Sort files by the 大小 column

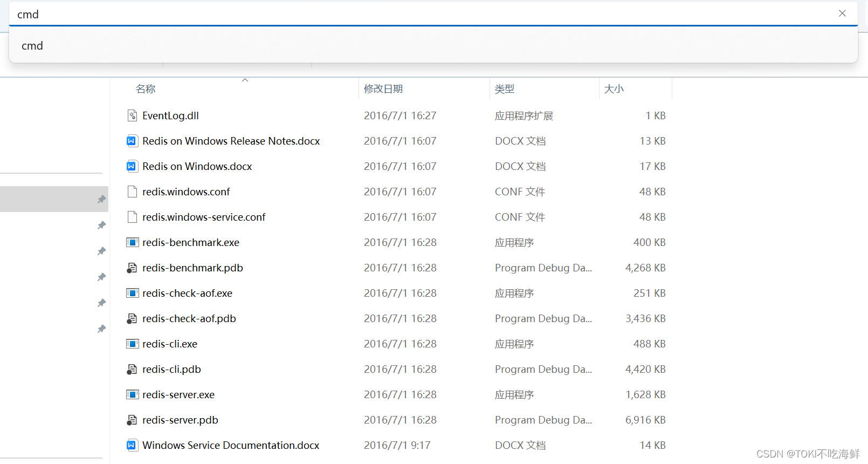[x=614, y=88]
